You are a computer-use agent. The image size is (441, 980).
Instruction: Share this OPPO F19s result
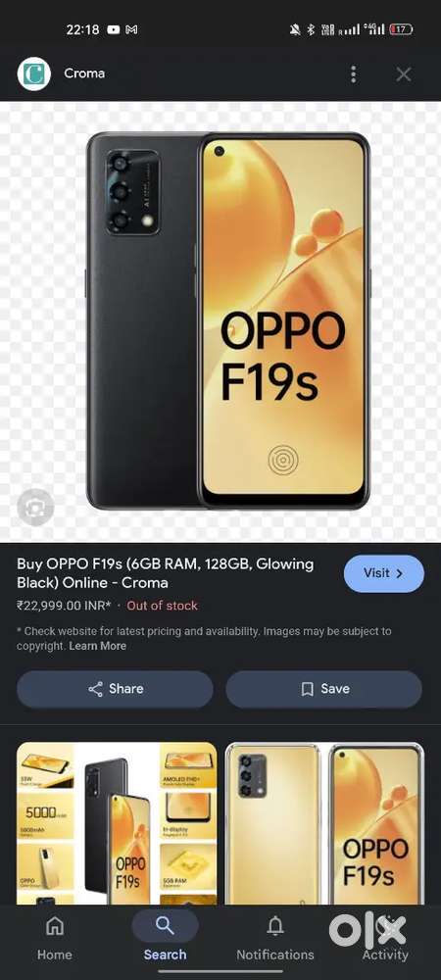(x=115, y=689)
